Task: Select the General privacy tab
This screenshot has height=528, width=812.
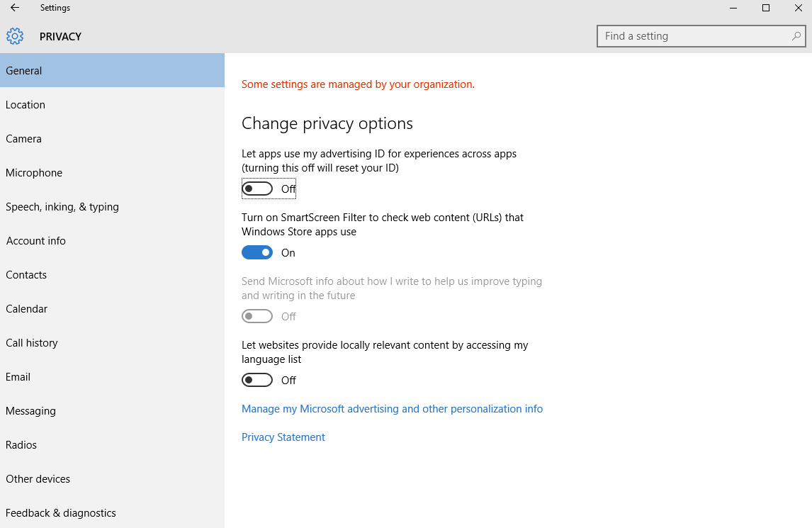Action: click(x=24, y=71)
